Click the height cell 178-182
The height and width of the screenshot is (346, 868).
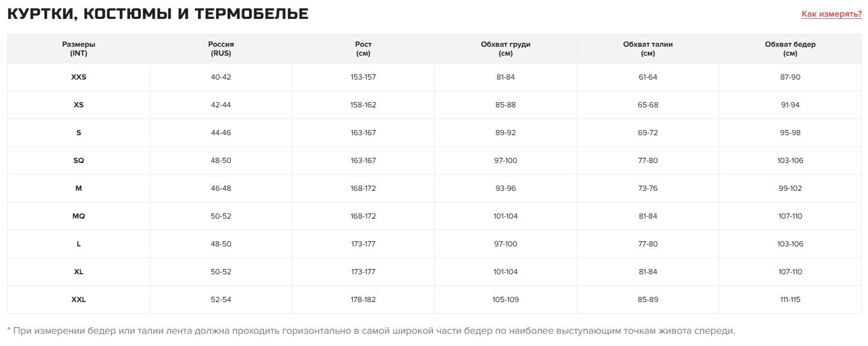363,300
